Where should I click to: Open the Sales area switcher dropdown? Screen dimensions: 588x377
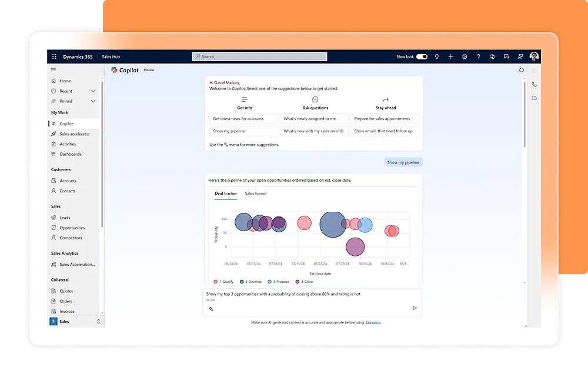(98, 322)
